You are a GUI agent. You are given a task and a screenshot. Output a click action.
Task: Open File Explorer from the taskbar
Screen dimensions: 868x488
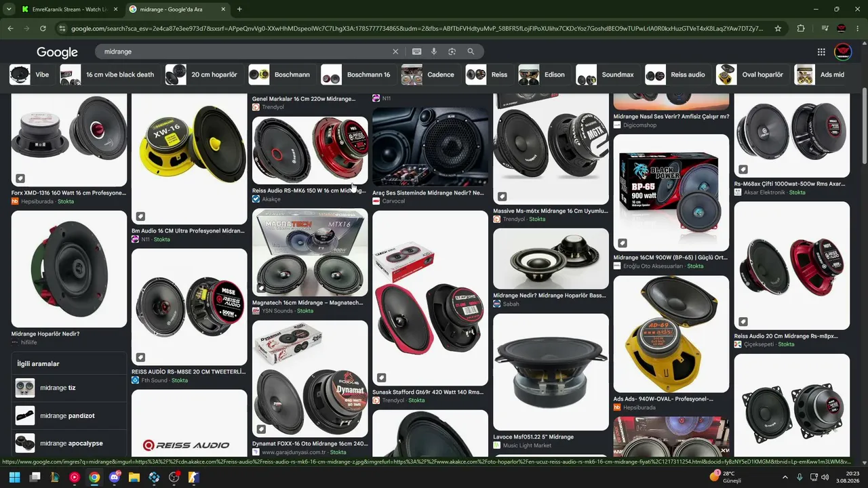click(134, 477)
